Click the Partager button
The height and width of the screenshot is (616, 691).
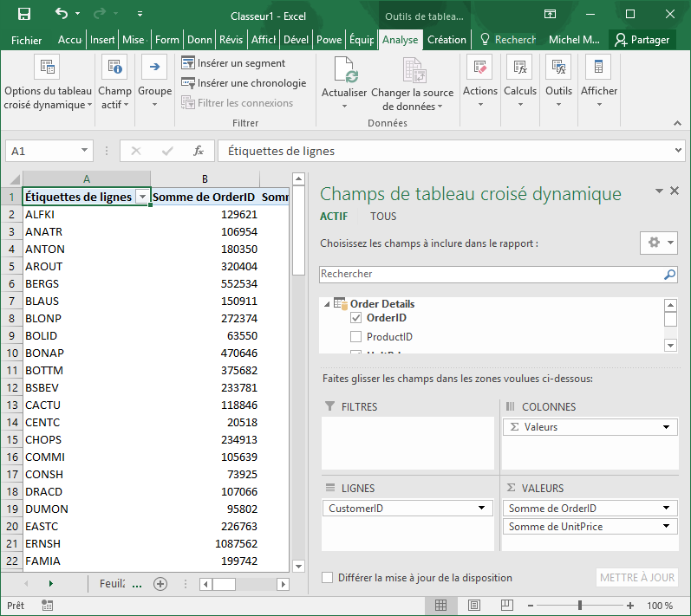642,40
